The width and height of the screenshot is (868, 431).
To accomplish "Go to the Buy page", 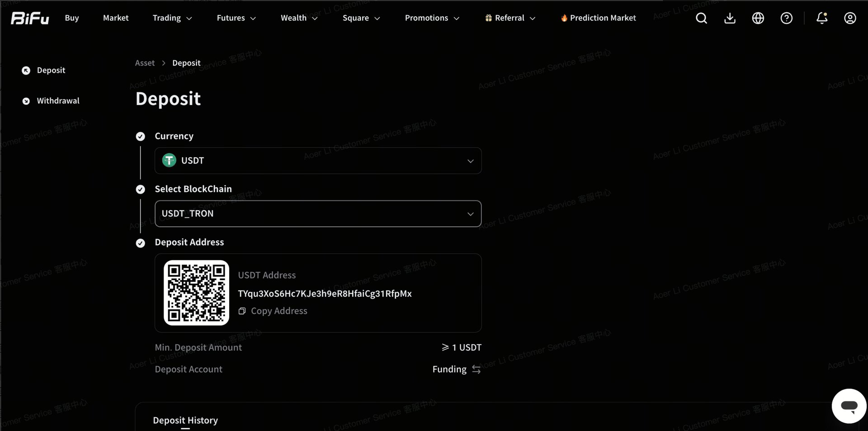I will coord(72,18).
